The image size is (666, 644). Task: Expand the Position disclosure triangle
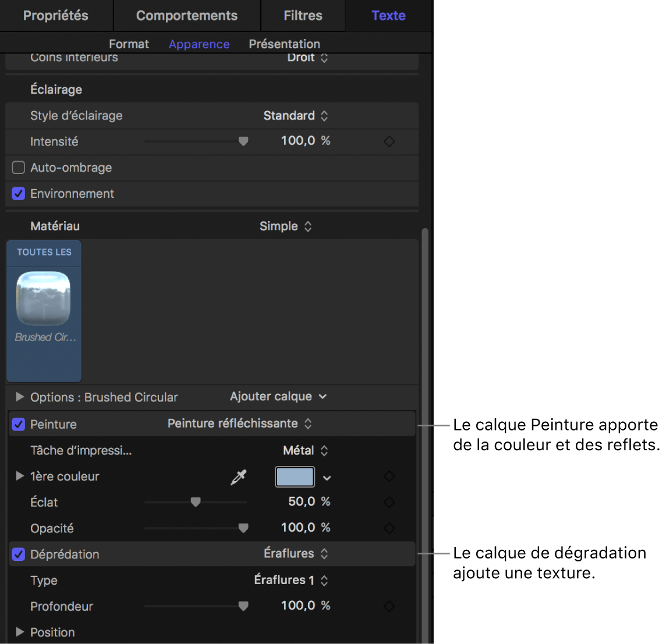click(20, 632)
